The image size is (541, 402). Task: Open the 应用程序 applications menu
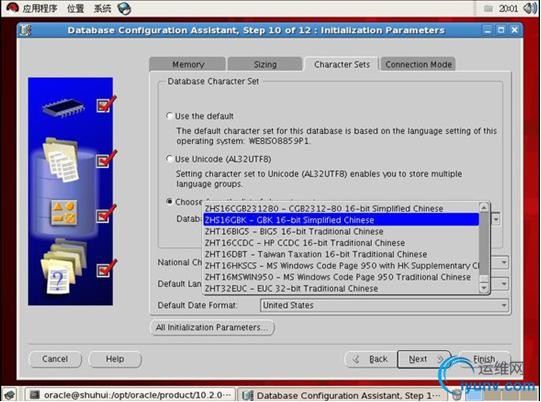[40, 8]
